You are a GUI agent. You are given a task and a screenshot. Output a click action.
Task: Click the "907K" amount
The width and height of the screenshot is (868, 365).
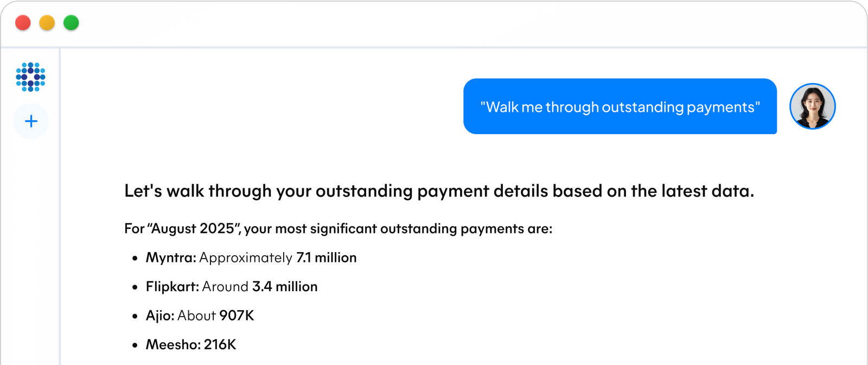click(x=237, y=316)
